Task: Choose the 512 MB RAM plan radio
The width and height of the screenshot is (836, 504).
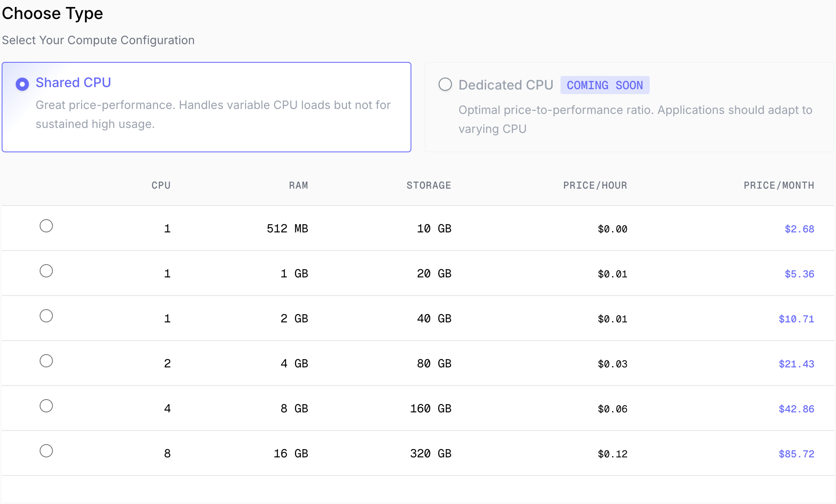Action: point(46,226)
